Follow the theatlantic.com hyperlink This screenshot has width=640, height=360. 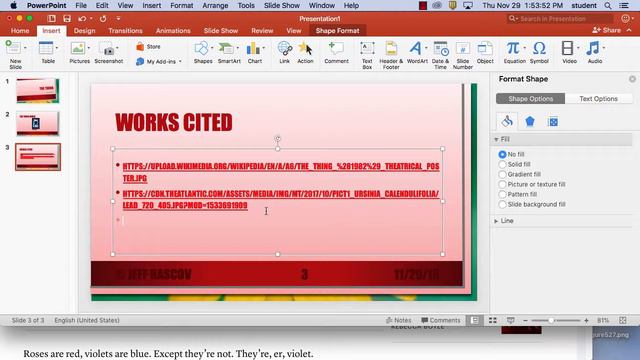[x=281, y=199]
